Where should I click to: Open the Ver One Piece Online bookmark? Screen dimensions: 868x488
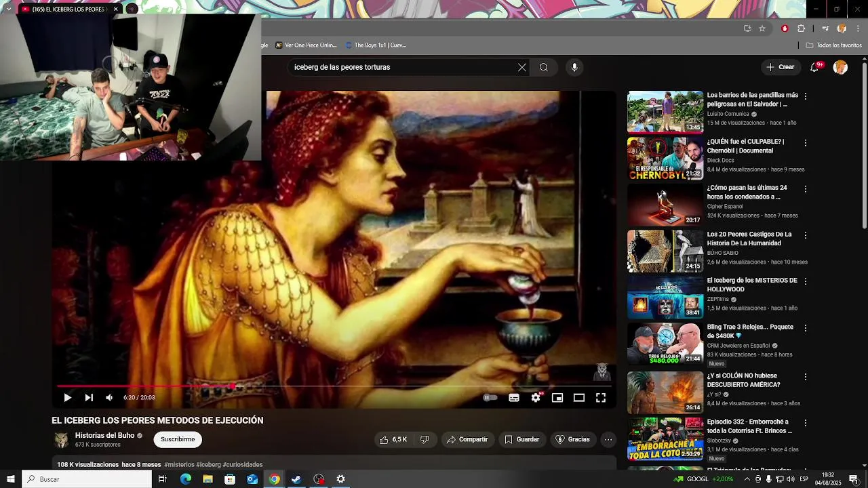306,45
